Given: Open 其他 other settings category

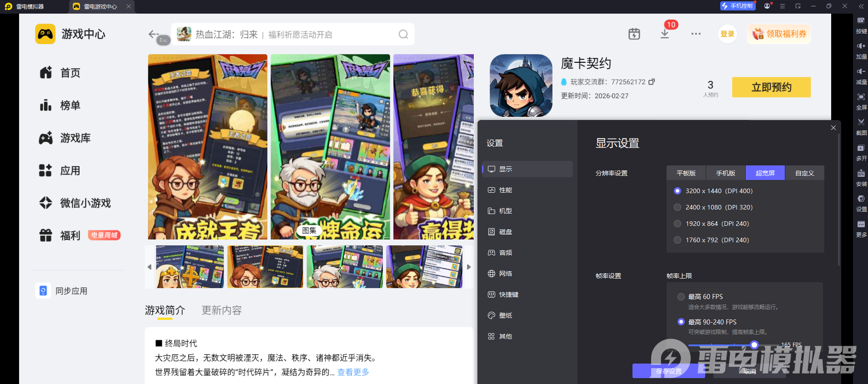Looking at the screenshot, I should tap(527, 336).
